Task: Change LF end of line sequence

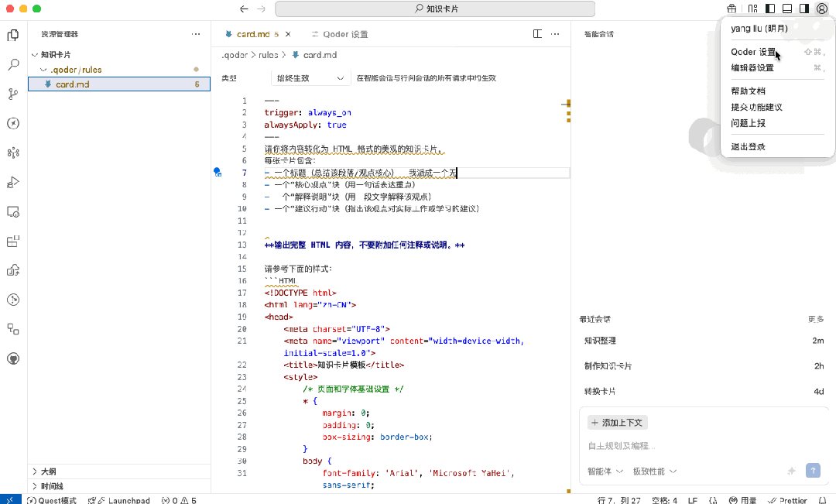Action: (693, 500)
